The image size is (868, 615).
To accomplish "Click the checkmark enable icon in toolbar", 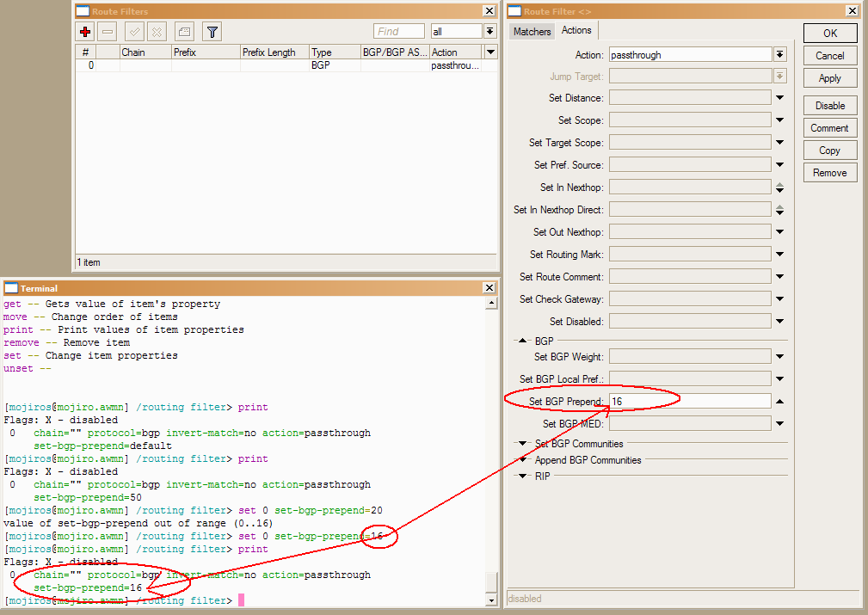I will click(134, 32).
